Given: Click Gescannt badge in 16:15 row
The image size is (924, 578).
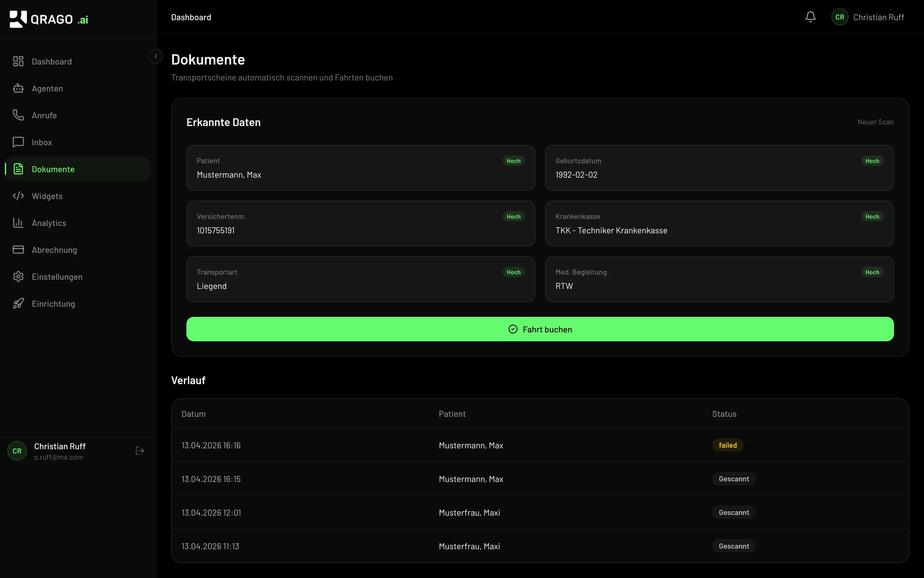Looking at the screenshot, I should (734, 479).
